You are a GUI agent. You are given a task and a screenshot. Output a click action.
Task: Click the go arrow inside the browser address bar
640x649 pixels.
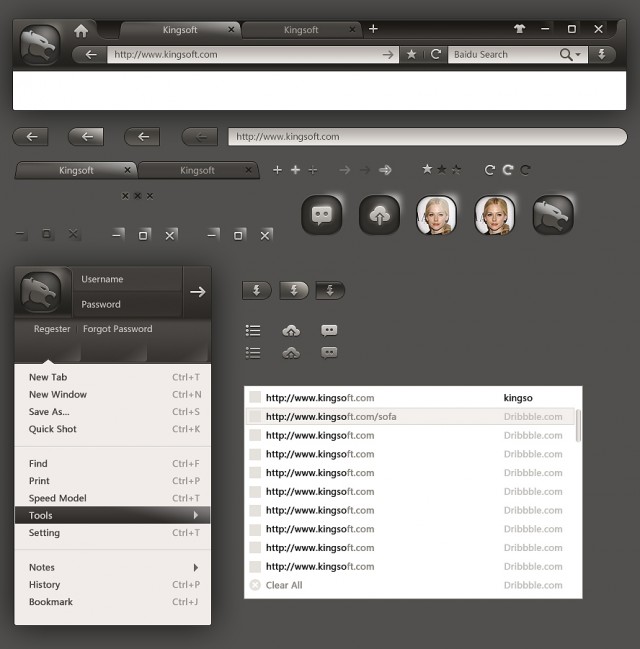388,55
